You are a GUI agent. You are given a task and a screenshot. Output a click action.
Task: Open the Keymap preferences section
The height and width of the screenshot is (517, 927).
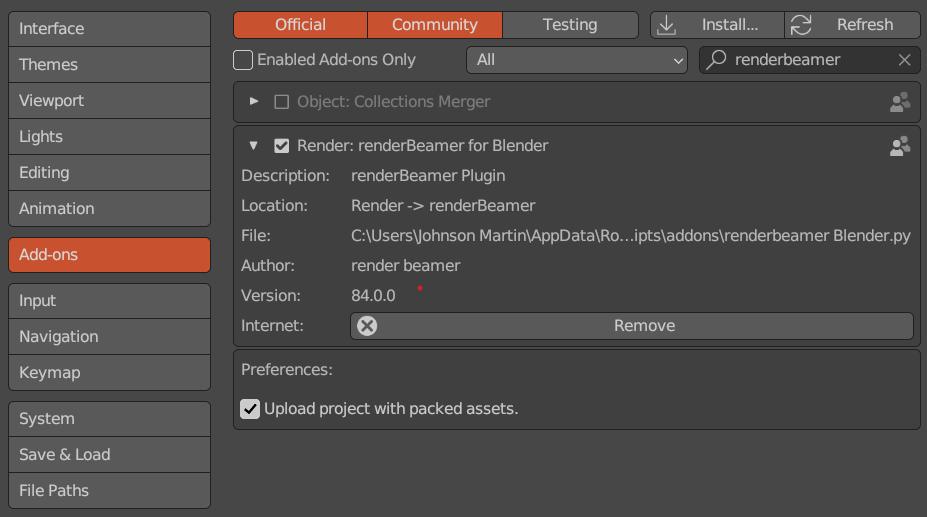click(x=109, y=373)
